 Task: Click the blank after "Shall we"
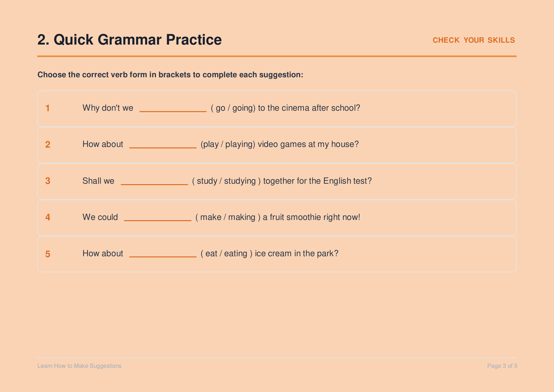[x=154, y=184]
